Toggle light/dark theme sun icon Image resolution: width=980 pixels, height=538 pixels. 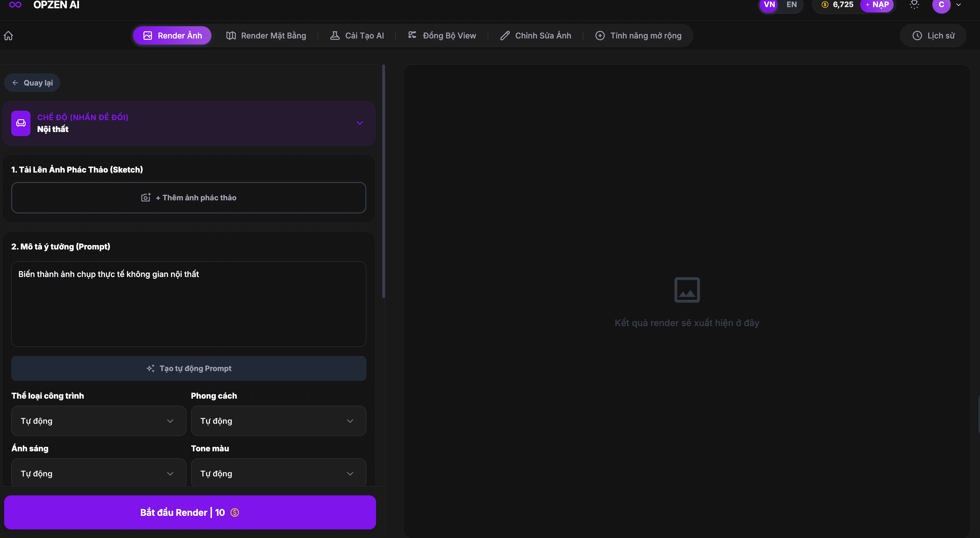(x=914, y=4)
